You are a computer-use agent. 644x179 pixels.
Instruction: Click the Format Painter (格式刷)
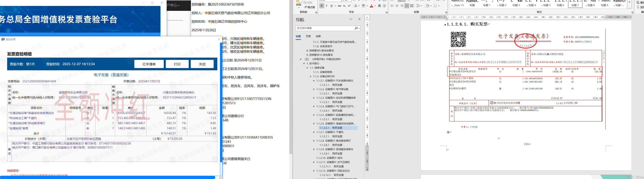pos(309,7)
